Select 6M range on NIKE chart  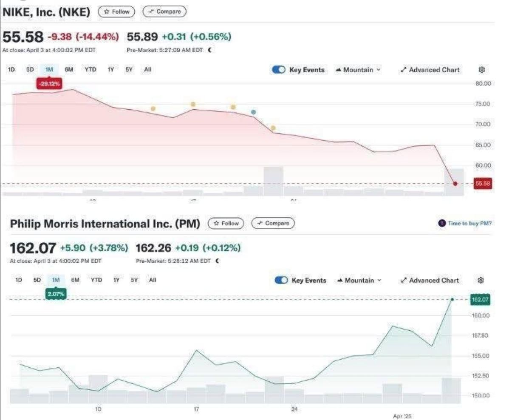[68, 70]
